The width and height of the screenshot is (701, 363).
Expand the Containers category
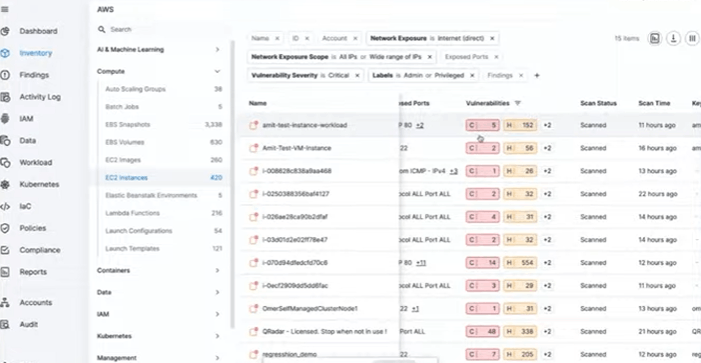217,270
